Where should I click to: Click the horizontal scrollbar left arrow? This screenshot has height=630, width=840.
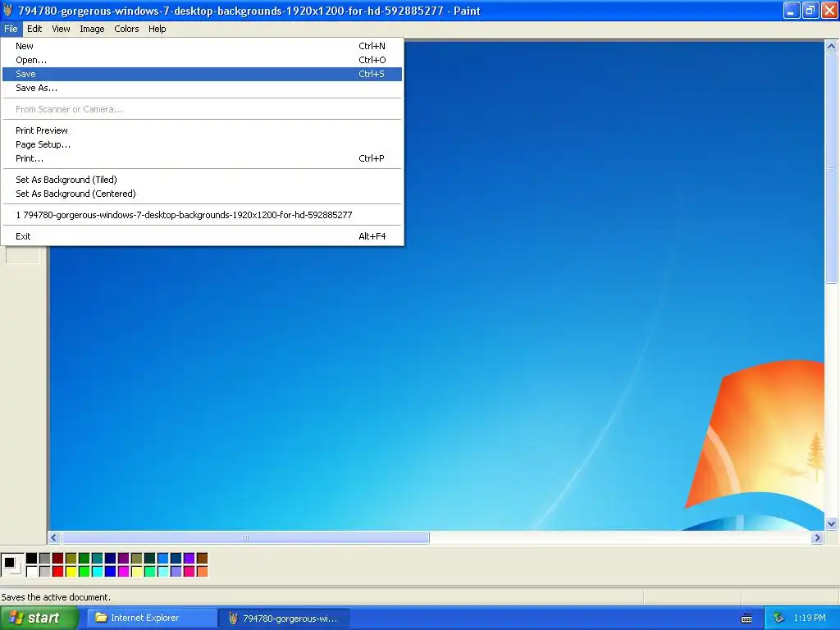click(x=53, y=537)
